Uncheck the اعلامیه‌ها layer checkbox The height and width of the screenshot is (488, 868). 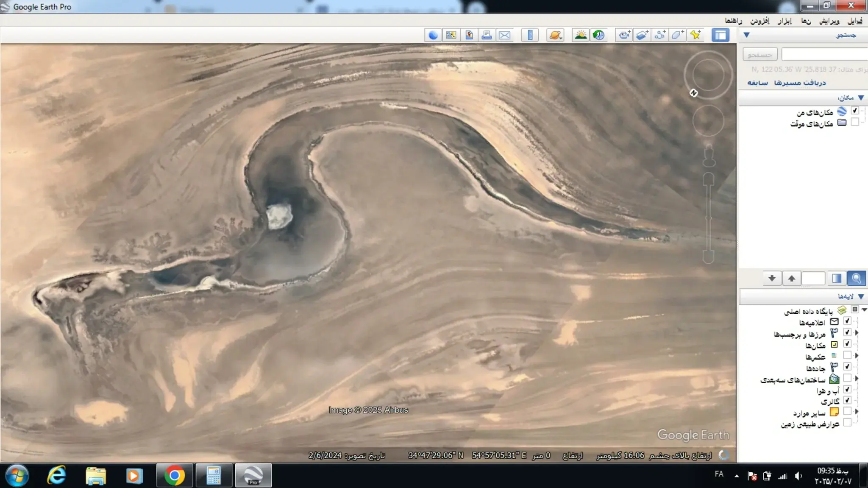847,321
